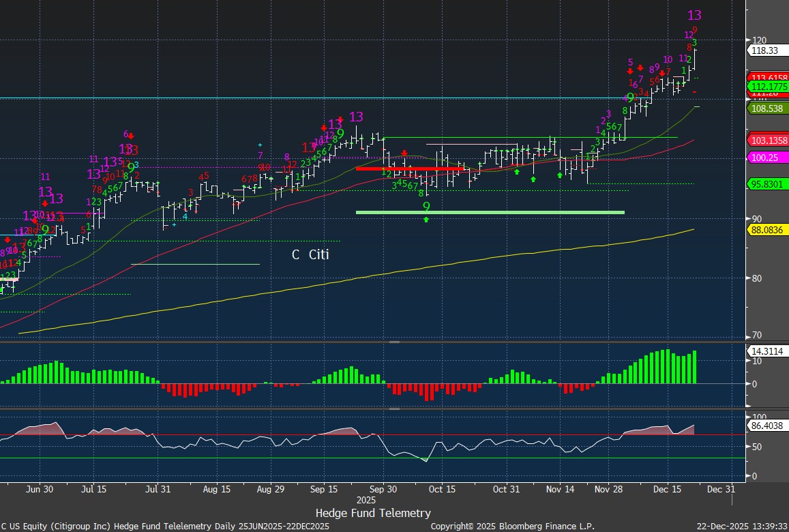Viewport: 789px width, 532px height.
Task: Click the red down arrow below the magenta 6
Action: pos(130,136)
